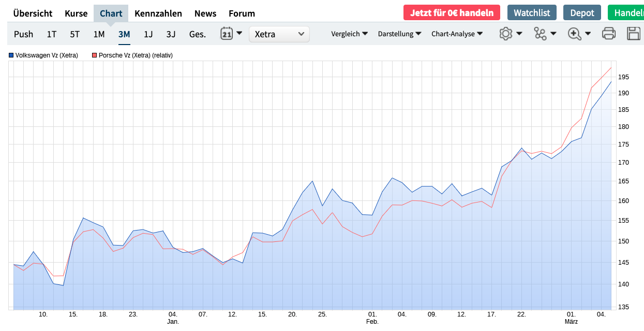
Task: Select the Chart tab
Action: coord(111,13)
